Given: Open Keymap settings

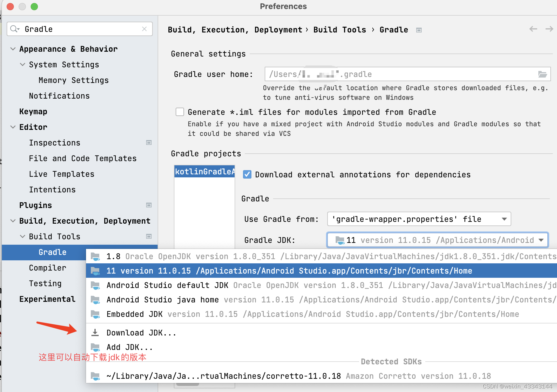Looking at the screenshot, I should 33,112.
